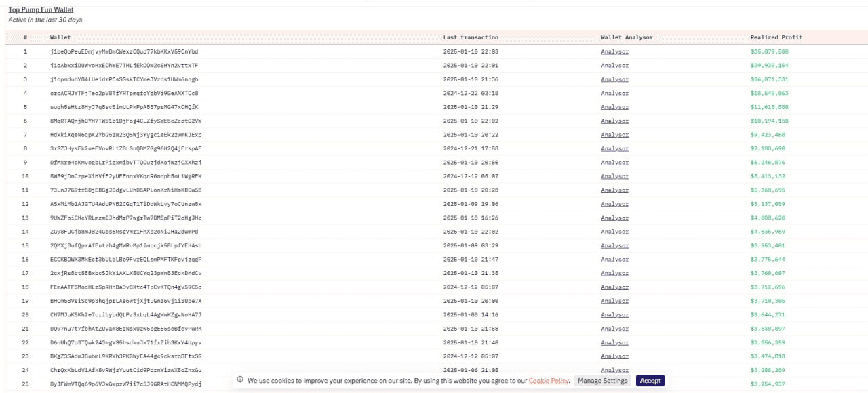Click the Wallet column header
The width and height of the screenshot is (868, 393).
click(60, 37)
